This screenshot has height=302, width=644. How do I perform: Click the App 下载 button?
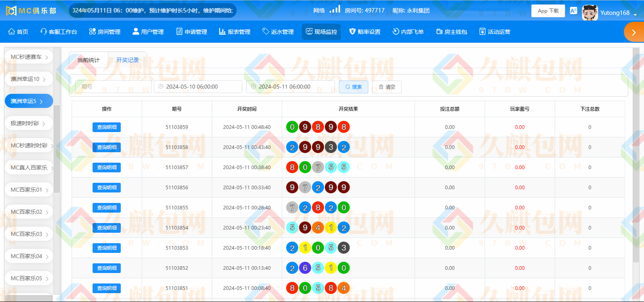click(x=548, y=11)
